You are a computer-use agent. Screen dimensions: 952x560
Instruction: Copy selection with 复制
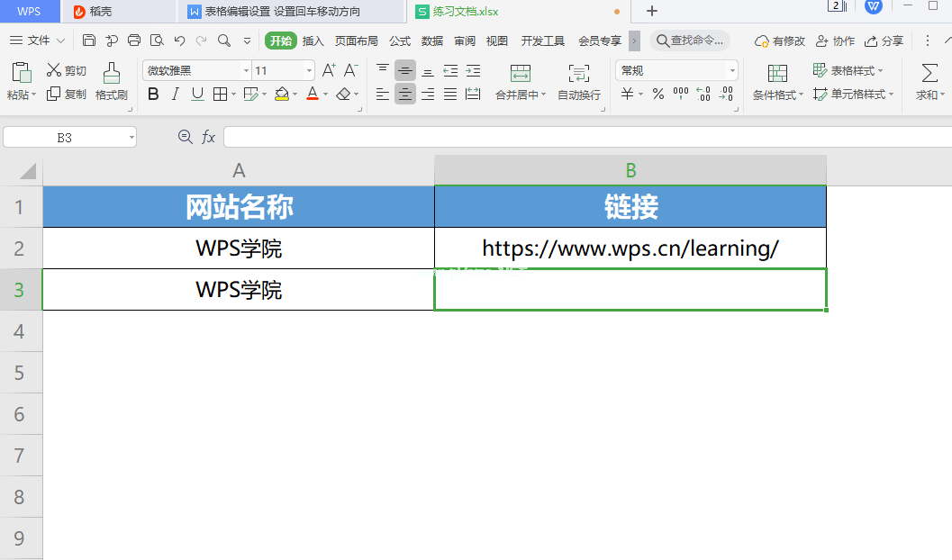(x=66, y=94)
